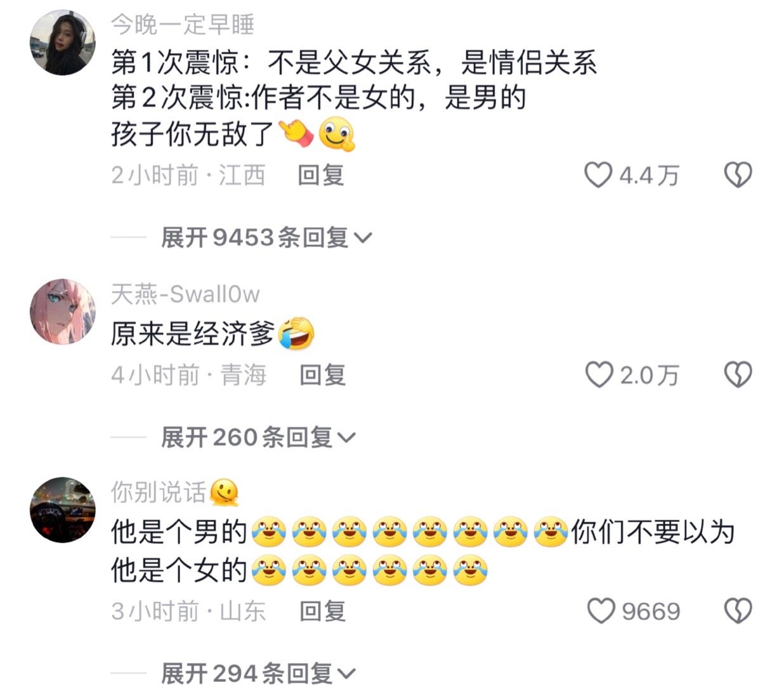
Task: Select the 原来是经济爹 comment text
Action: (212, 334)
